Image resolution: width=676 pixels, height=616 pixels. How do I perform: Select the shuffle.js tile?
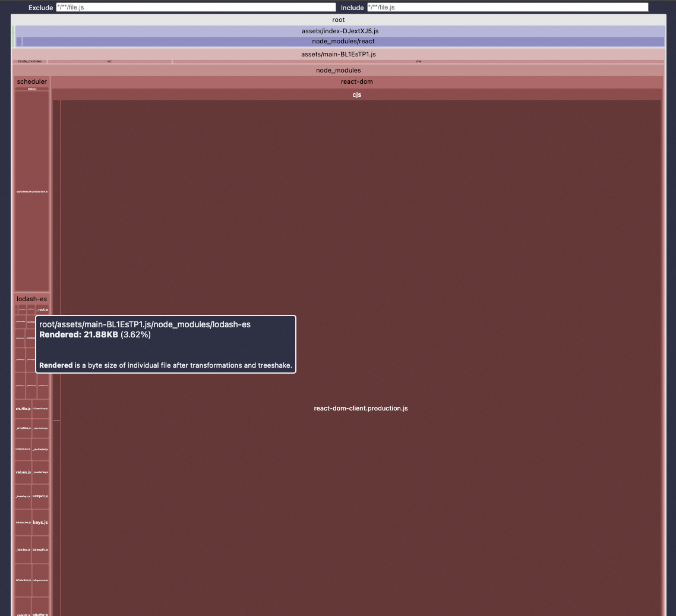point(23,409)
